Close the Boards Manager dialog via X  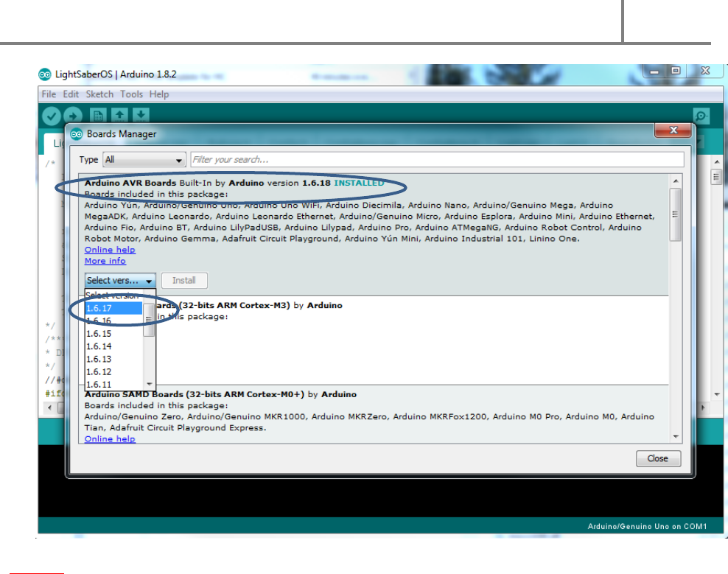(x=673, y=130)
